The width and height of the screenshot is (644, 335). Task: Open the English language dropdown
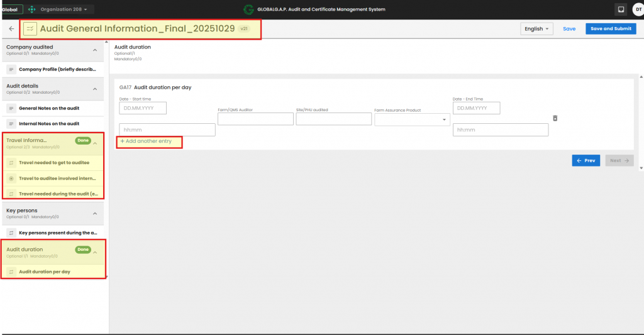coord(536,29)
